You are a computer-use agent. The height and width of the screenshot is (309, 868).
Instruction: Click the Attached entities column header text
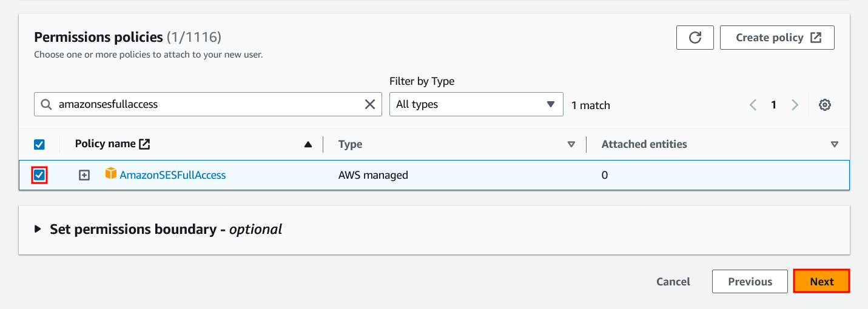(x=644, y=144)
